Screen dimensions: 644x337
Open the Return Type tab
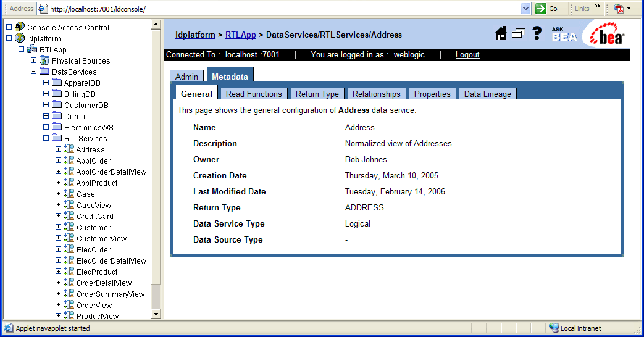pos(317,94)
